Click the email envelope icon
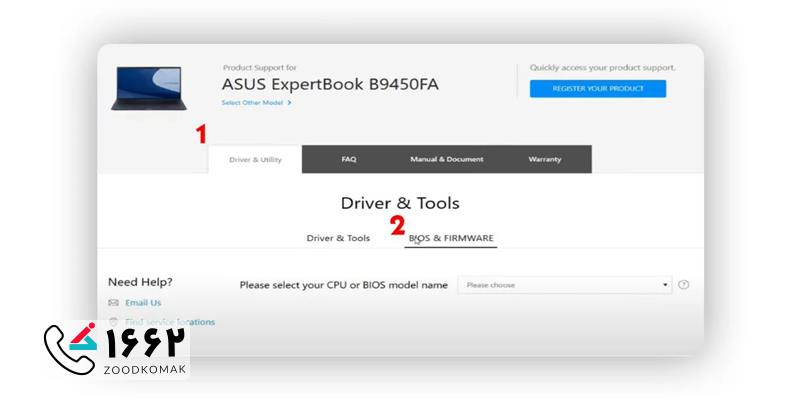Screen dimensions: 800x400 113,303
